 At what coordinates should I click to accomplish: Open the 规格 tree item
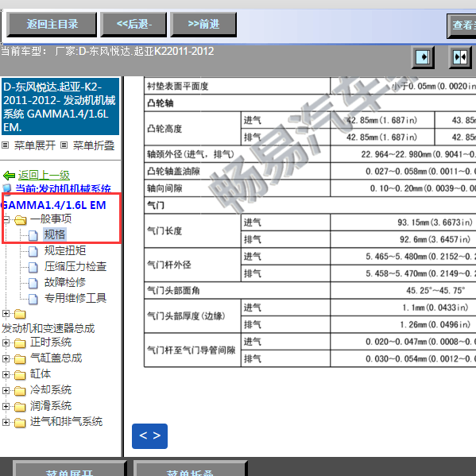tap(55, 234)
